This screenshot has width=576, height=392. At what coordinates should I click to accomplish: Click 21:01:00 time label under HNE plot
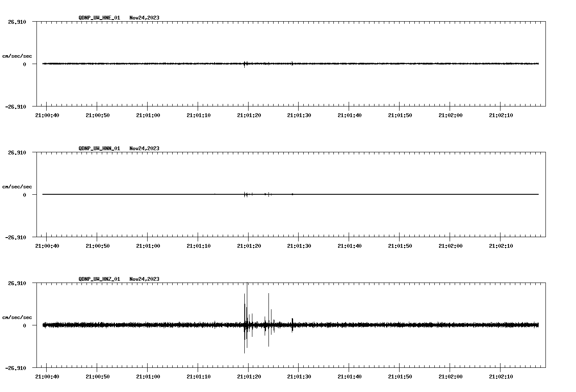click(x=148, y=115)
